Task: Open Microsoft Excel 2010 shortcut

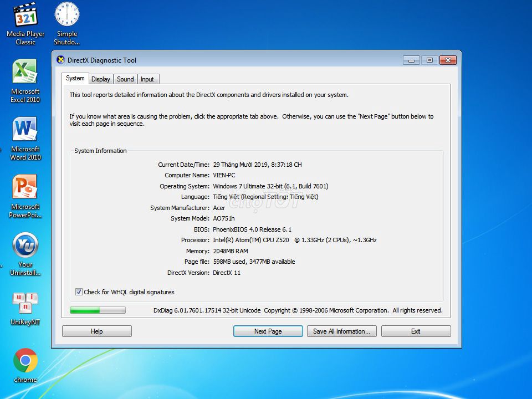Action: coord(25,81)
